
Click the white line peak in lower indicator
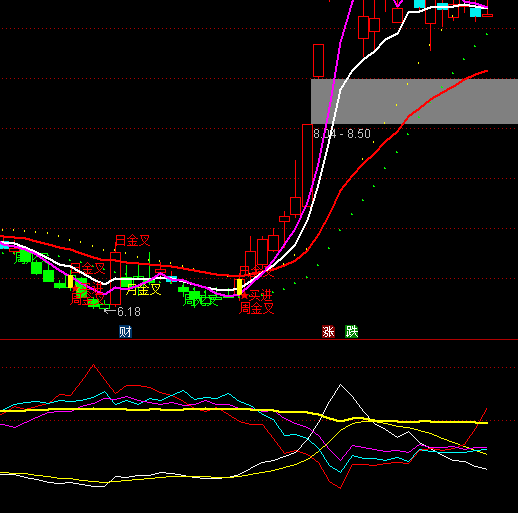(x=340, y=385)
